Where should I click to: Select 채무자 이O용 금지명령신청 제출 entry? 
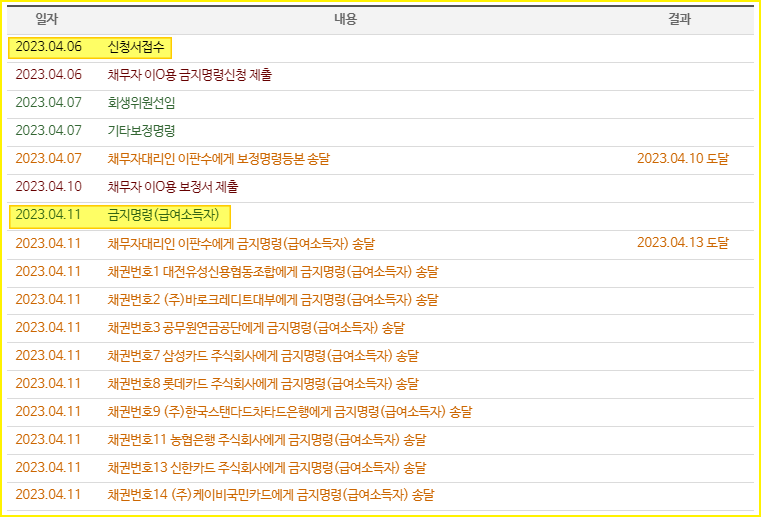coord(189,75)
